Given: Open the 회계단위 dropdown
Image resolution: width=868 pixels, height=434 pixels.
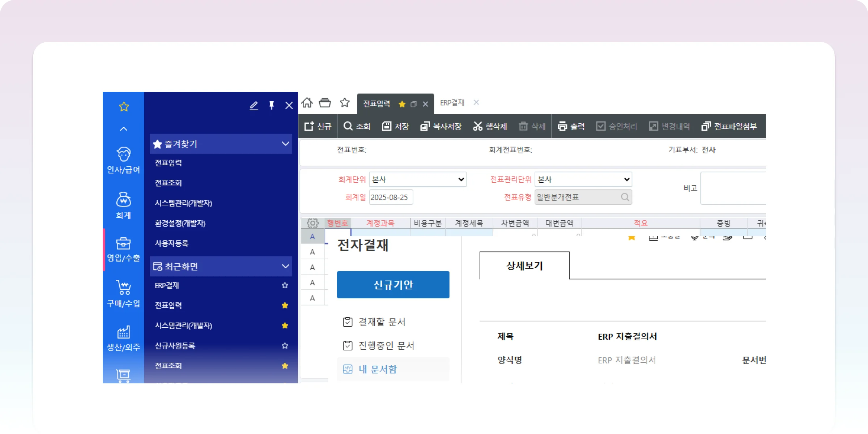Looking at the screenshot, I should pos(417,179).
